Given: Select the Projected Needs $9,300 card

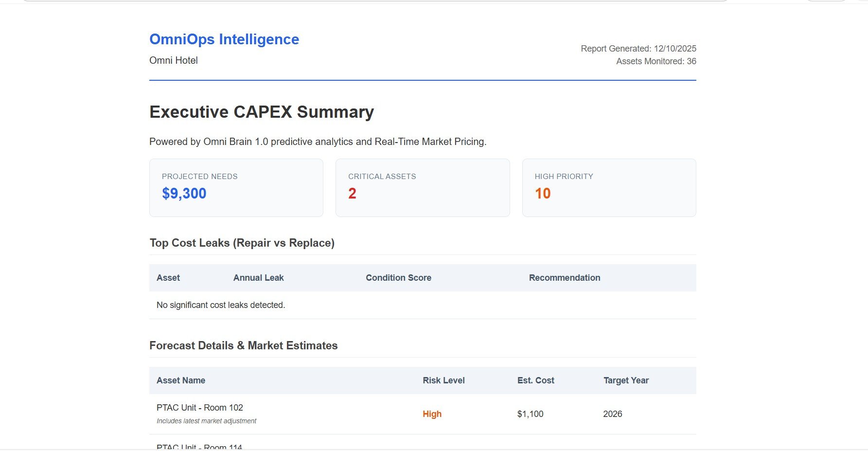Looking at the screenshot, I should click(x=236, y=187).
